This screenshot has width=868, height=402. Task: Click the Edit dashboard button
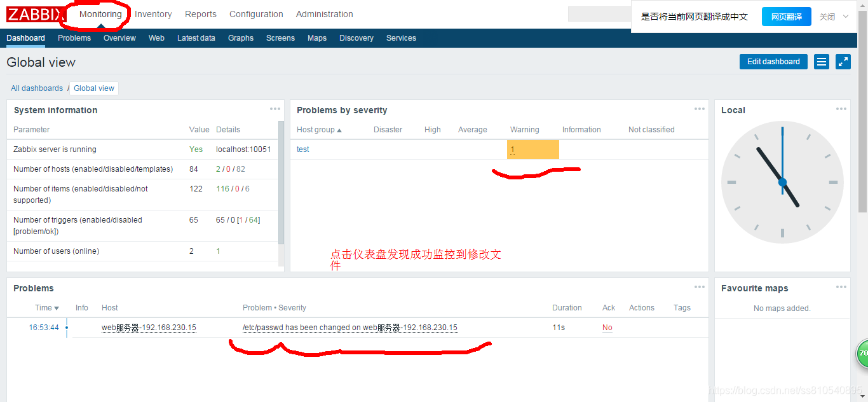pos(773,62)
